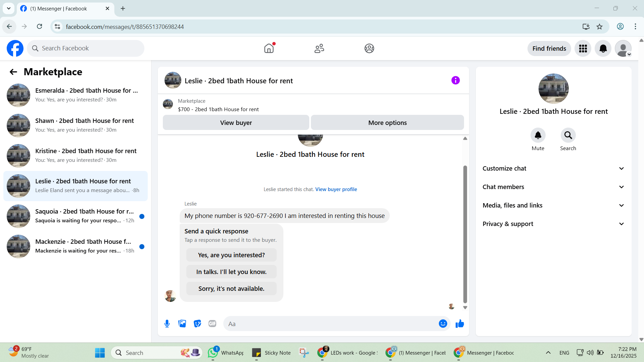This screenshot has height=362, width=644.
Task: Open Shawn's house rental chat
Action: click(76, 126)
